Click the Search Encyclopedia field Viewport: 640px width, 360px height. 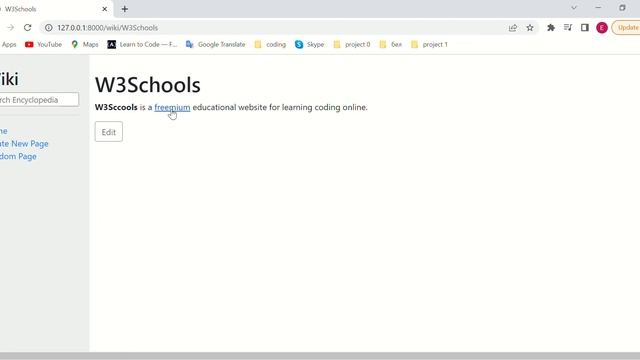(39, 100)
